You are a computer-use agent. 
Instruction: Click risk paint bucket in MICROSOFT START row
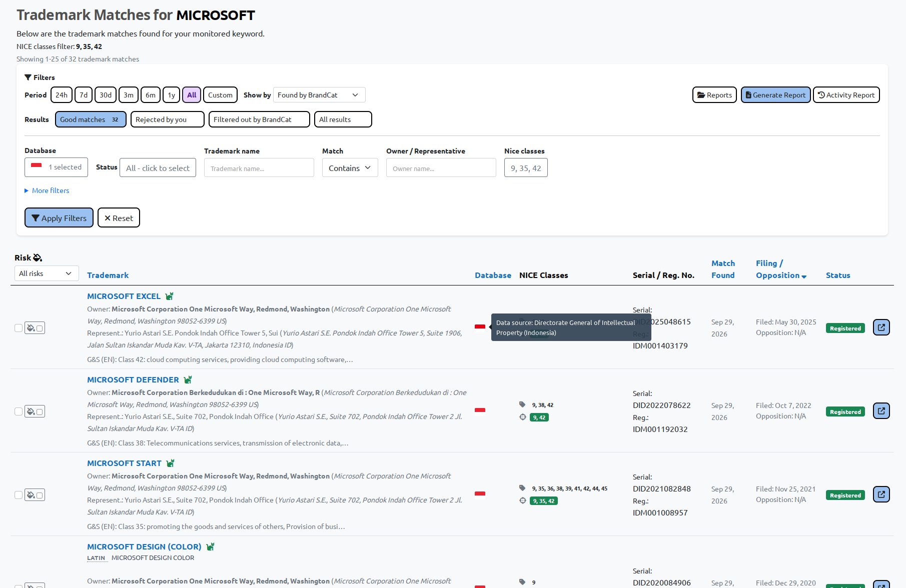click(31, 495)
